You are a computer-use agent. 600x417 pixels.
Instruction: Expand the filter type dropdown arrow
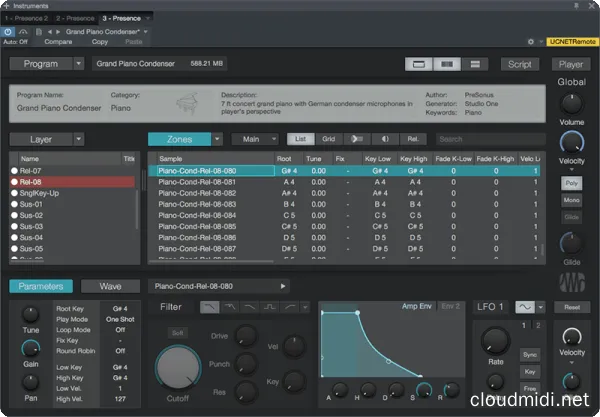click(x=305, y=307)
